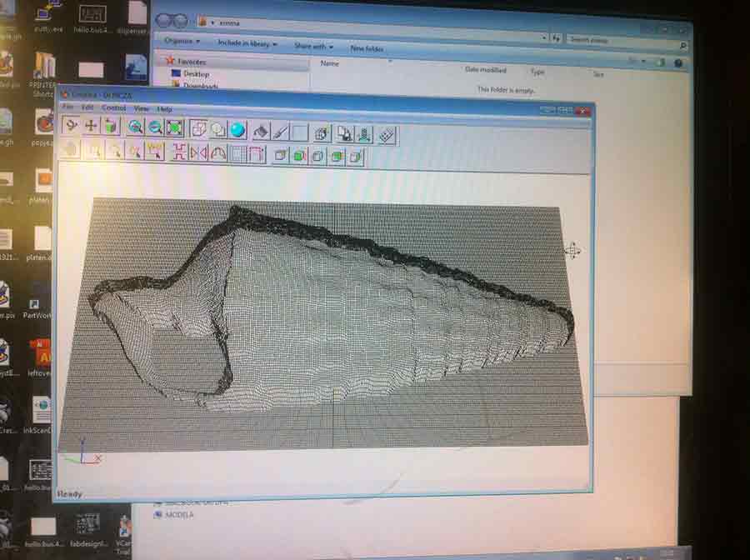Click the Explorer refresh button
This screenshot has width=750, height=560.
tap(556, 37)
